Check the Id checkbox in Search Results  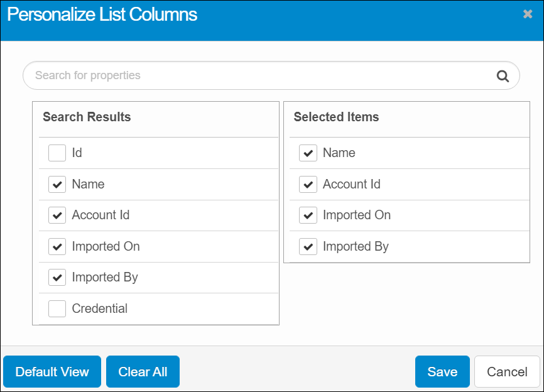click(x=57, y=153)
